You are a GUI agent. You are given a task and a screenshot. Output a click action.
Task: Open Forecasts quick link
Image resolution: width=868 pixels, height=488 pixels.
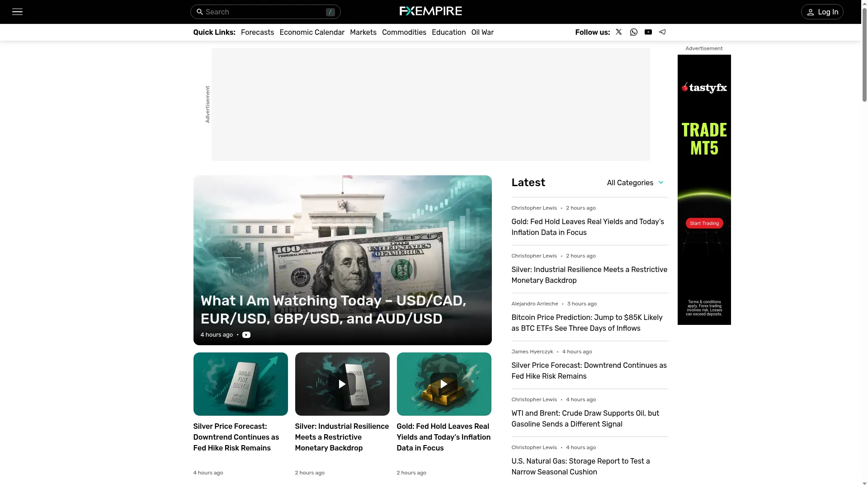point(257,32)
